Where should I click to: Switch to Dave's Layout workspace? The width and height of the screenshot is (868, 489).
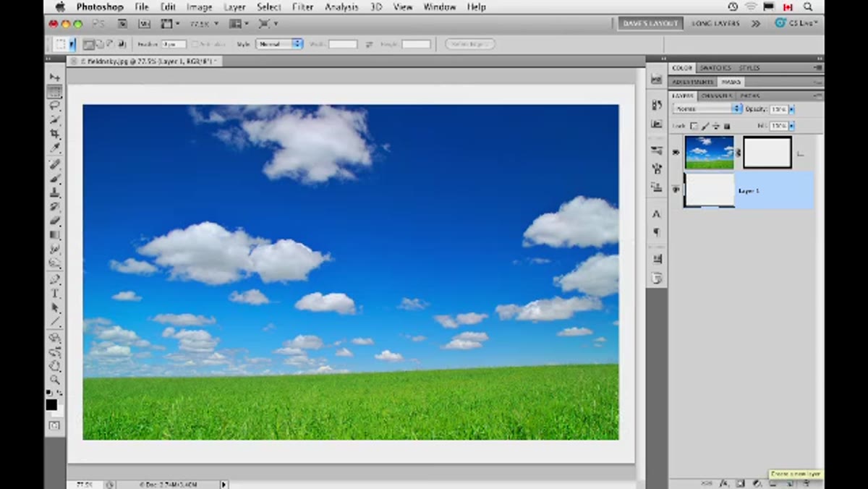[651, 24]
